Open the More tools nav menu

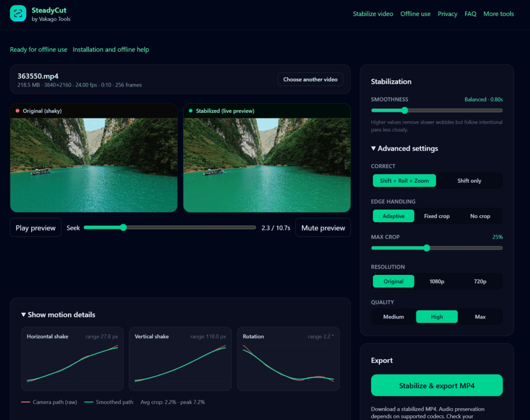click(498, 14)
